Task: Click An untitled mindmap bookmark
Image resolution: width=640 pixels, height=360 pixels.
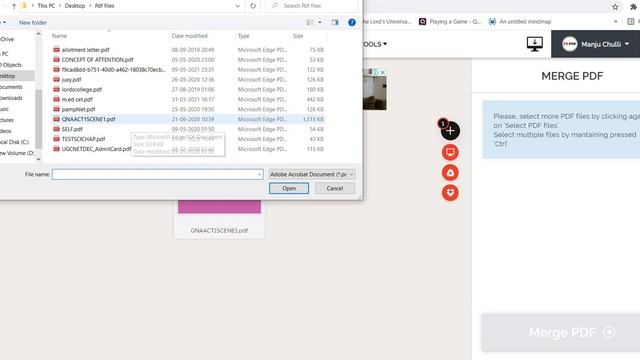Action: [520, 22]
